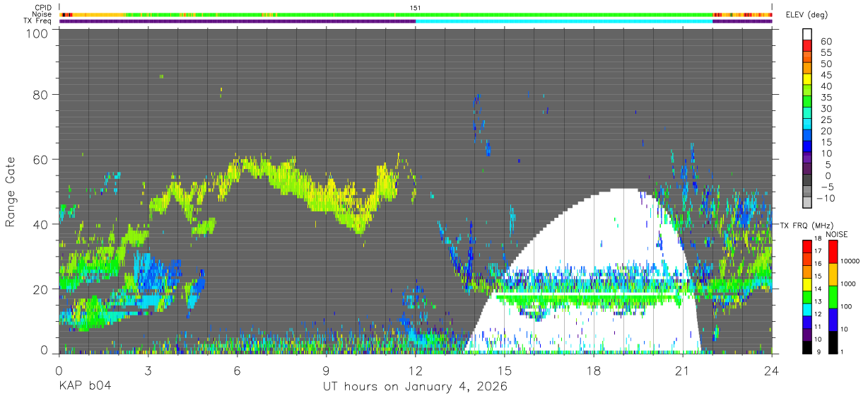Click the 10000 label on NOISE legend
The width and height of the screenshot is (868, 401).
pos(851,261)
